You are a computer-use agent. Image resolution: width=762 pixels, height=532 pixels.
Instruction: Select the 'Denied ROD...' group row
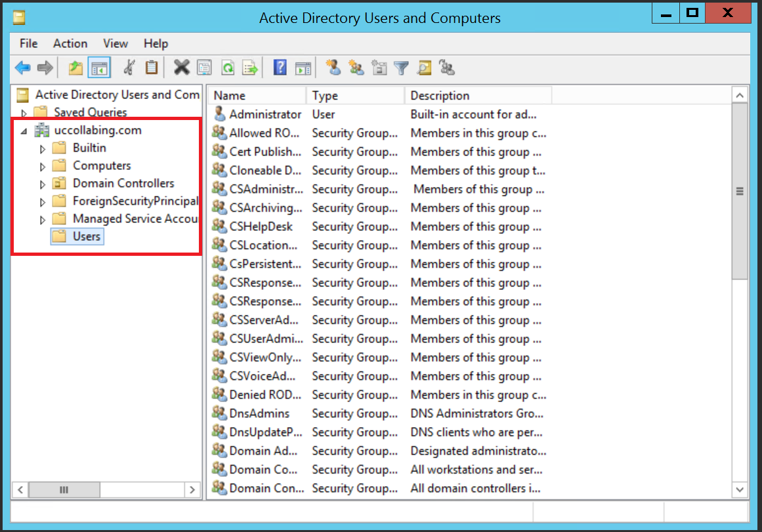tap(379, 395)
